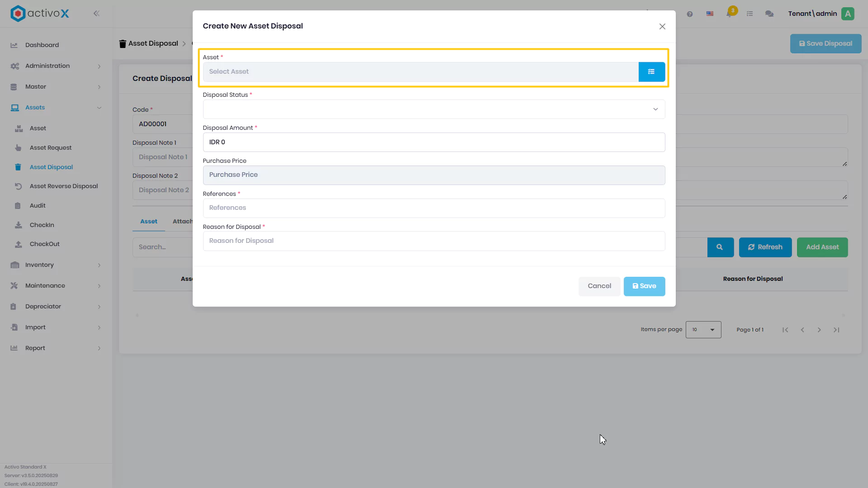Open the chat messages icon
This screenshot has height=488, width=868.
769,14
